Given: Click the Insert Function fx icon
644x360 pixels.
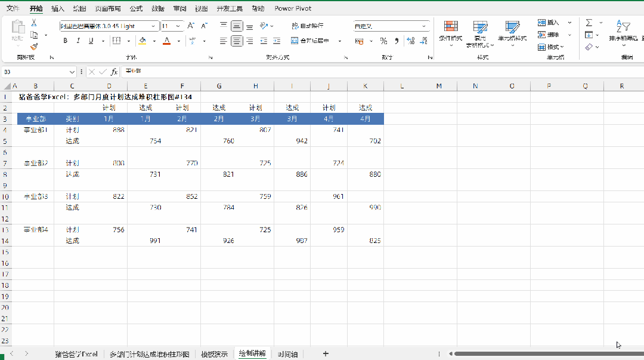Looking at the screenshot, I should point(114,72).
